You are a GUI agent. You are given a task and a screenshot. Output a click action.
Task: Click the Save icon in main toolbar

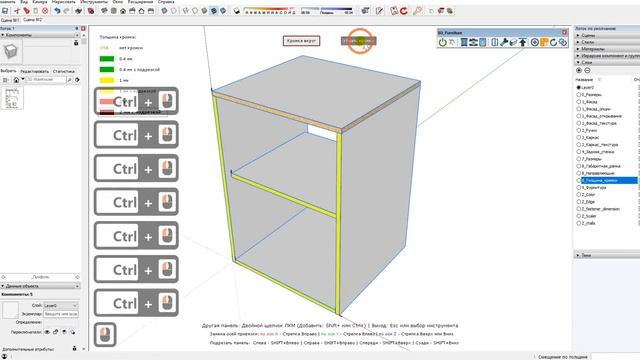tap(5, 11)
